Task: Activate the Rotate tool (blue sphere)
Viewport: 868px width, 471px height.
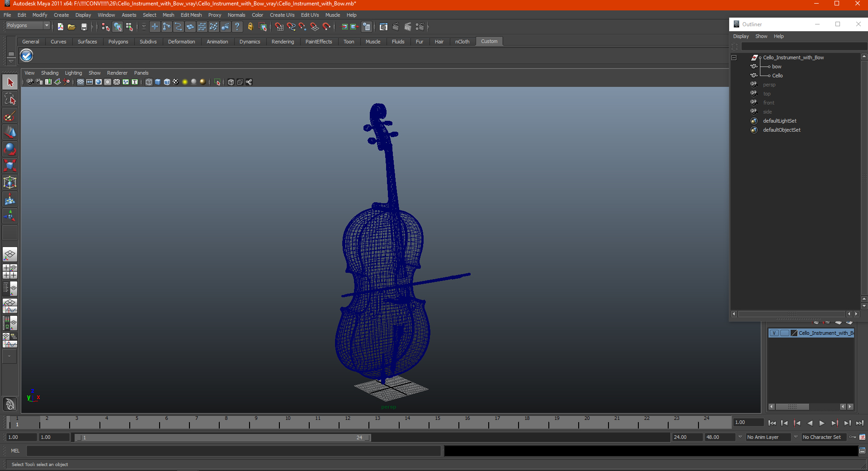Action: pyautogui.click(x=10, y=149)
